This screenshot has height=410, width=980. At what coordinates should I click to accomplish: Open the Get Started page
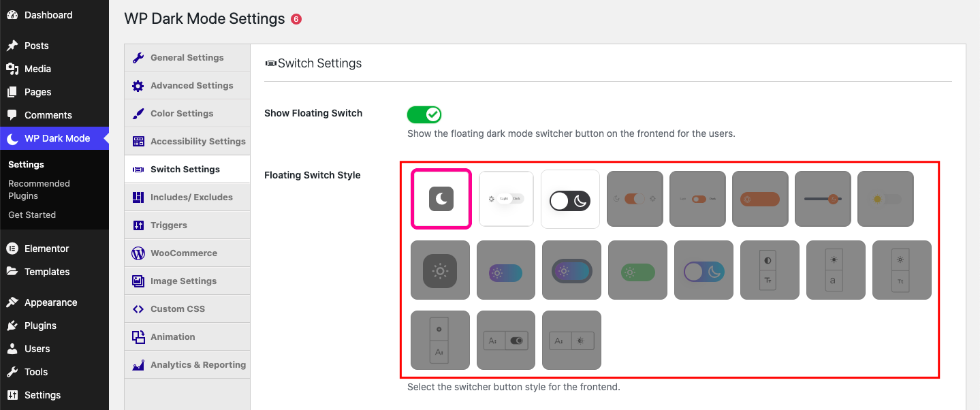(31, 215)
